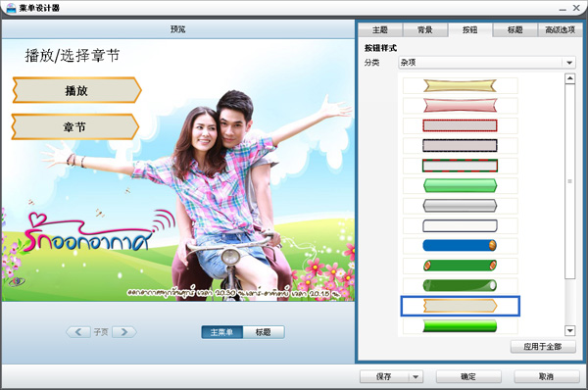Pick the green cylinder with orange ends style

461,266
